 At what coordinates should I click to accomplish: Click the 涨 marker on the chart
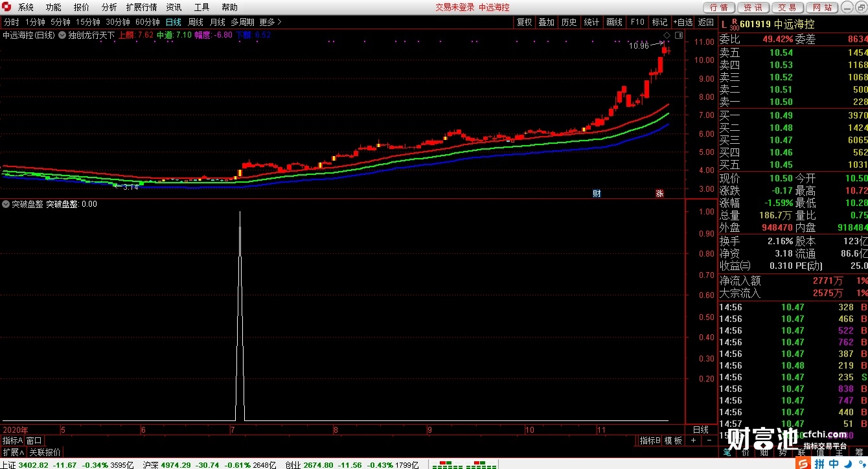(659, 193)
